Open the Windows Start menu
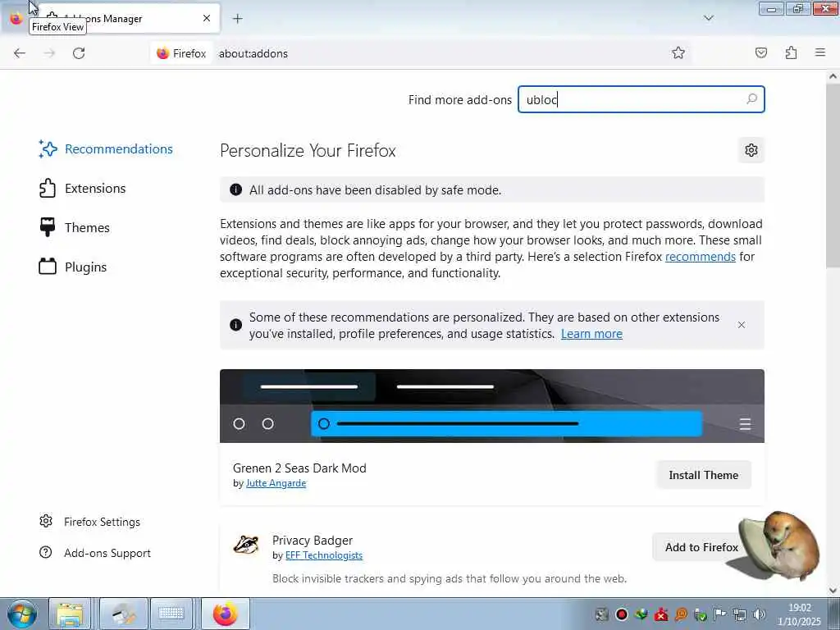Image resolution: width=840 pixels, height=630 pixels. pos(22,614)
